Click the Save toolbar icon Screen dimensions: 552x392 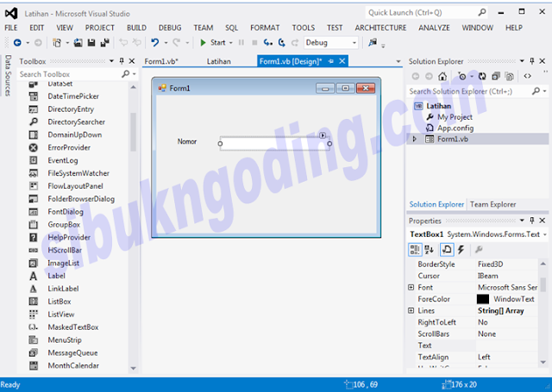click(x=91, y=43)
